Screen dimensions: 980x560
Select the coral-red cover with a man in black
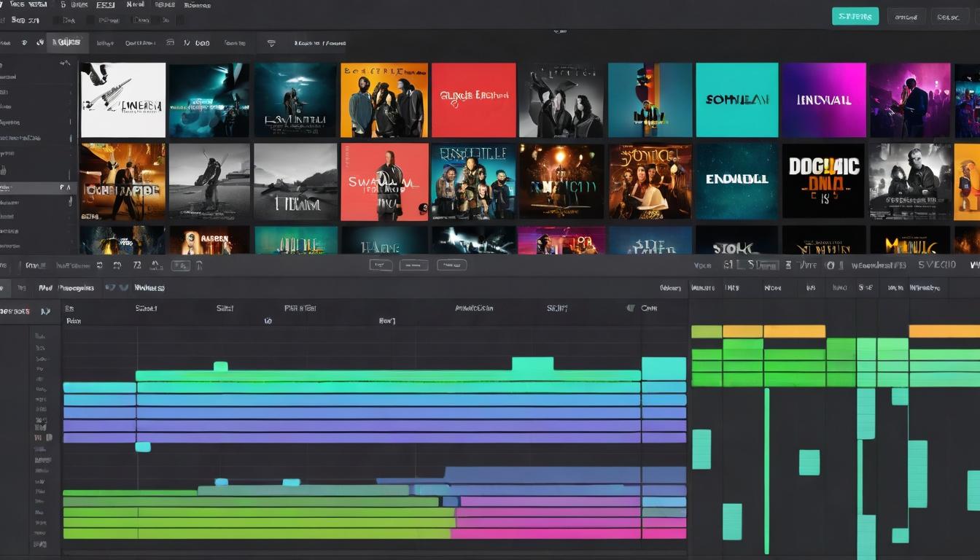point(384,182)
